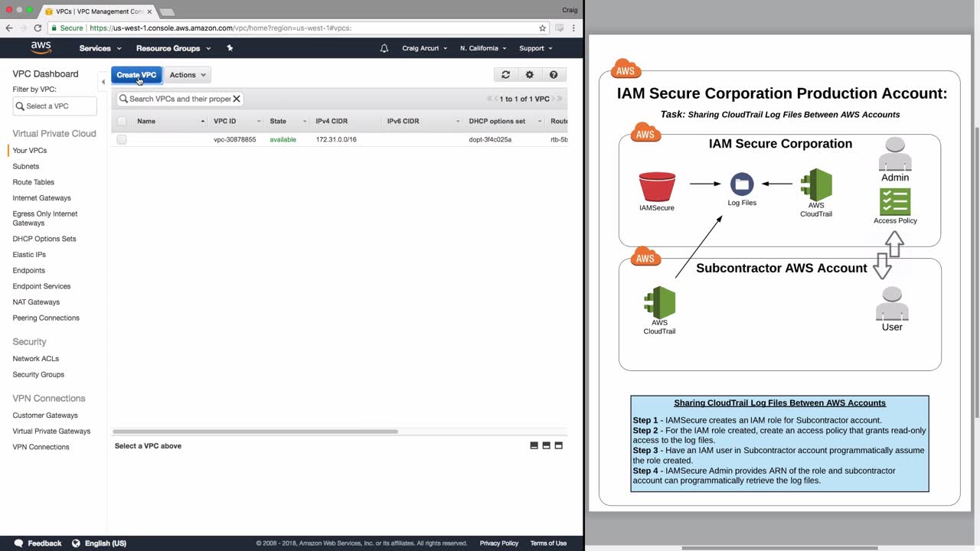The height and width of the screenshot is (551, 980).
Task: Click the Log Files folder icon in diagram
Action: 742,184
